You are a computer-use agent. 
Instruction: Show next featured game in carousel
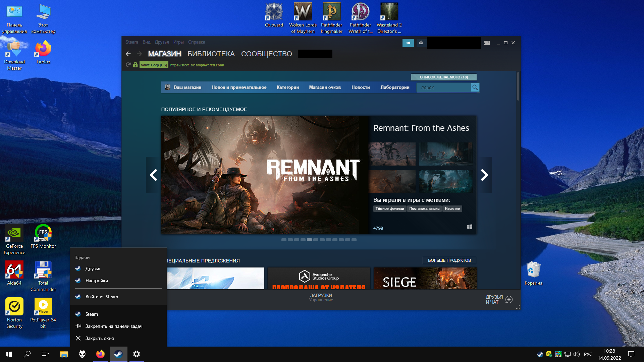pos(484,175)
